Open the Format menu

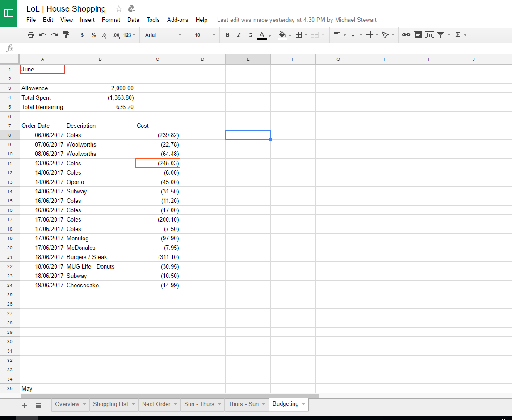111,20
